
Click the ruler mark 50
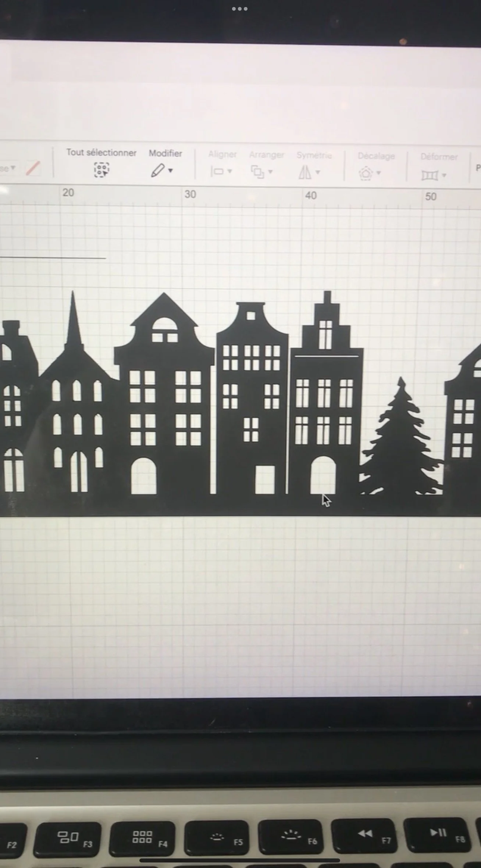coord(431,196)
